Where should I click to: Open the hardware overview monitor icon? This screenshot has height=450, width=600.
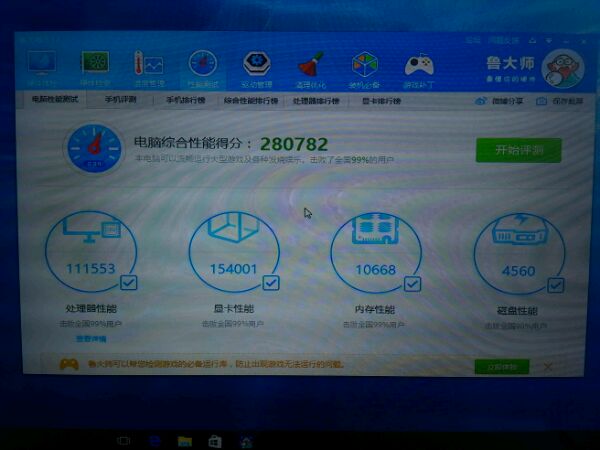pos(42,64)
